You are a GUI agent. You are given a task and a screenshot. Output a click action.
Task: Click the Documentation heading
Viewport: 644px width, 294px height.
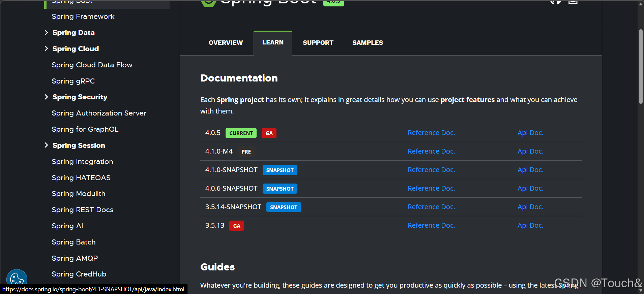[x=239, y=78]
